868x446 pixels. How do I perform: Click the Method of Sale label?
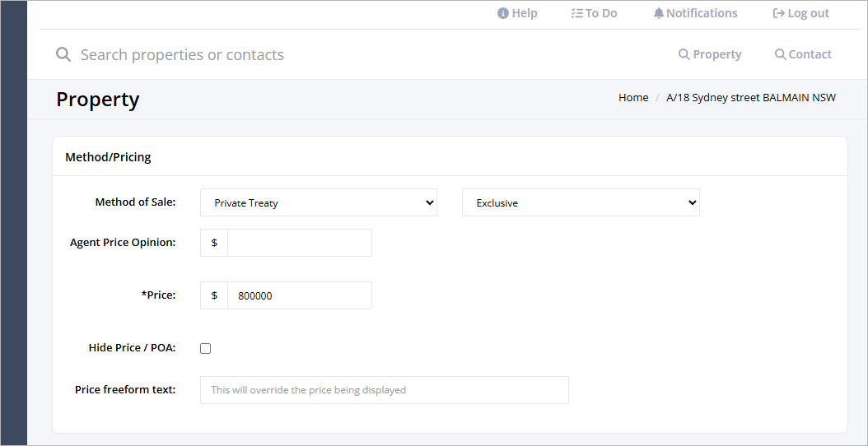(x=135, y=202)
